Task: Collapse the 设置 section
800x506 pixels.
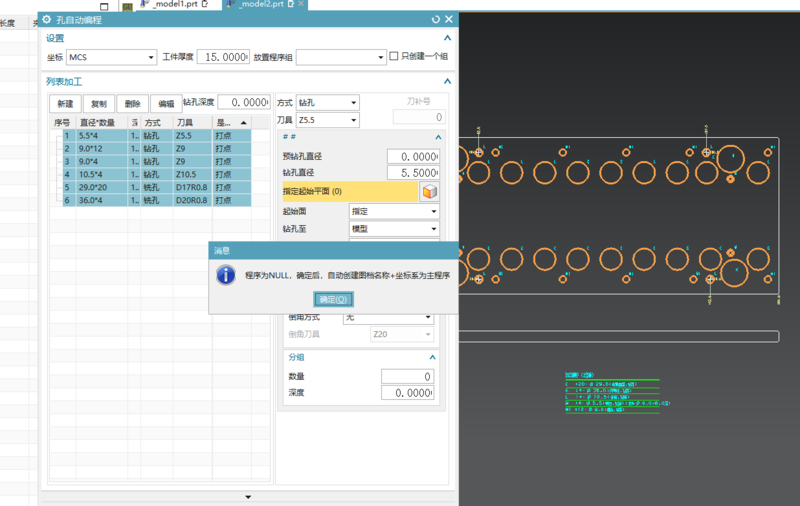Action: point(447,38)
